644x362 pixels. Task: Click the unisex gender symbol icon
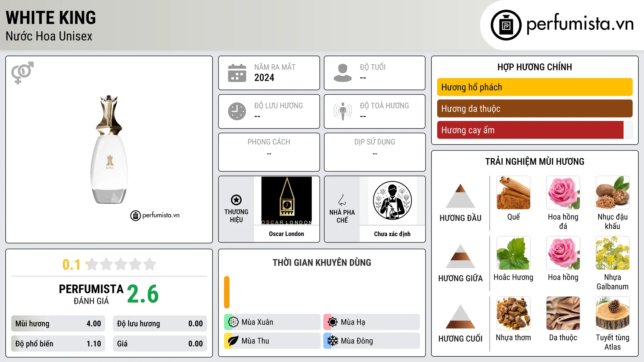pos(22,73)
